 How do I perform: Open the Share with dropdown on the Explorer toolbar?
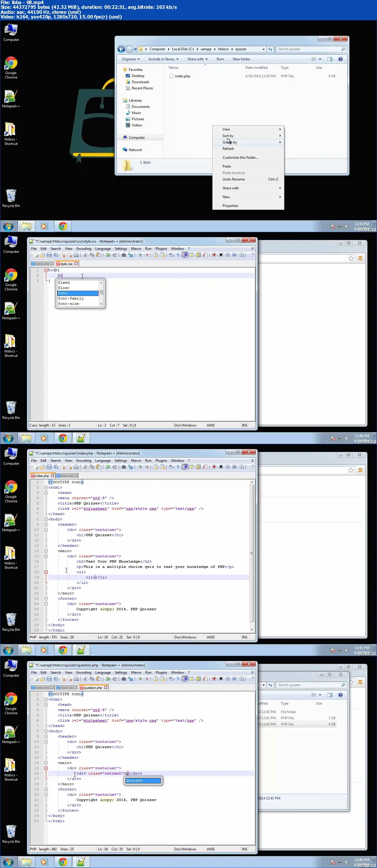tap(198, 59)
